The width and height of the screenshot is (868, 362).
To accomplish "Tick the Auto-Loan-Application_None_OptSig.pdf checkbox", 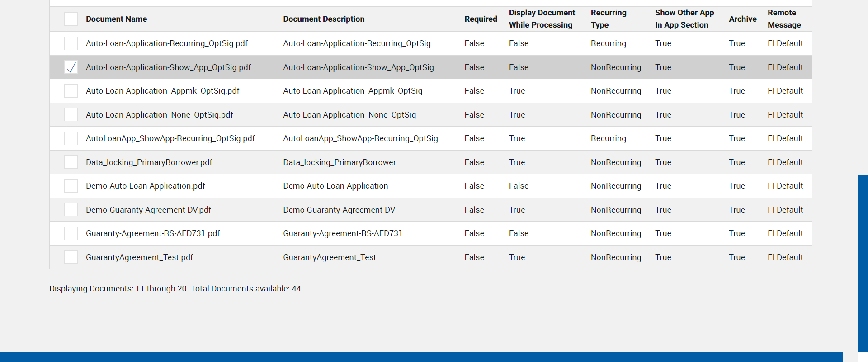I will (71, 115).
